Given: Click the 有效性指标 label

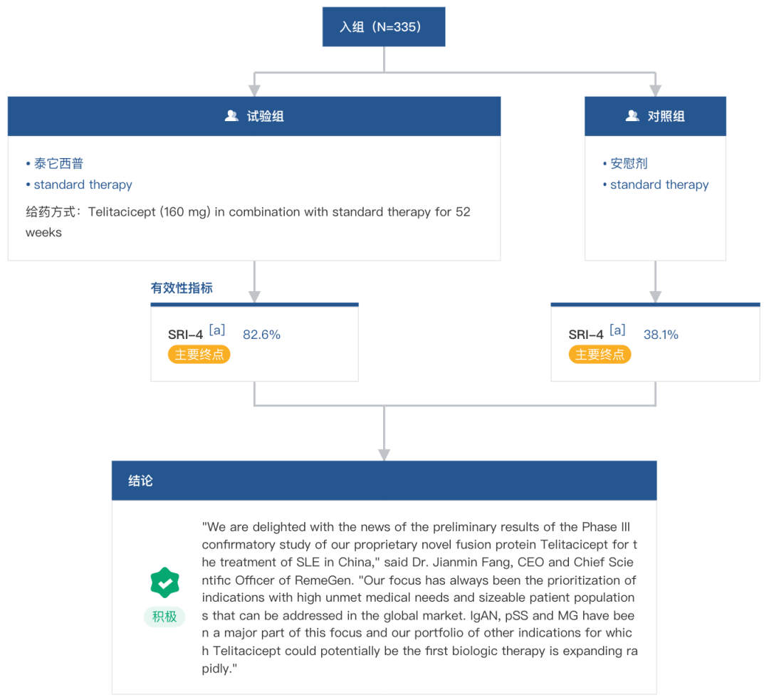Looking at the screenshot, I should point(182,288).
